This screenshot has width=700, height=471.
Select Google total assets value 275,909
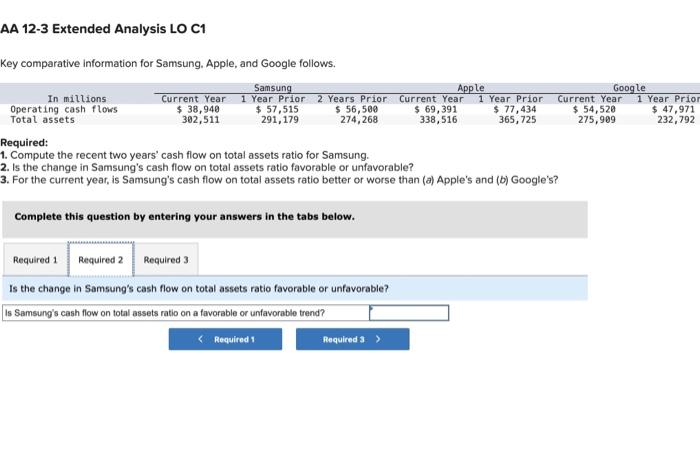coord(596,120)
